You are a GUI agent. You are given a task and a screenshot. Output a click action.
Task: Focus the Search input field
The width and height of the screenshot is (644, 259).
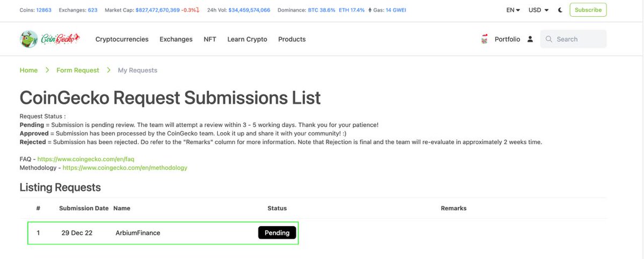point(574,39)
